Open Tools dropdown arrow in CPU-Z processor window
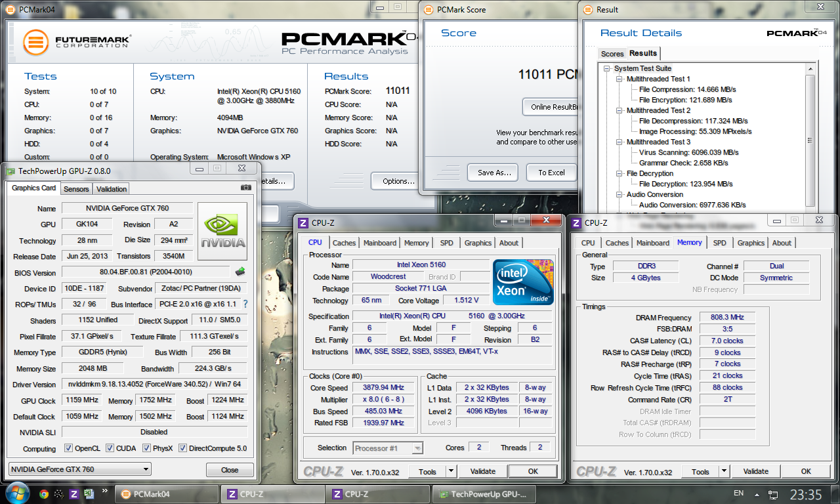This screenshot has height=504, width=840. tap(451, 471)
